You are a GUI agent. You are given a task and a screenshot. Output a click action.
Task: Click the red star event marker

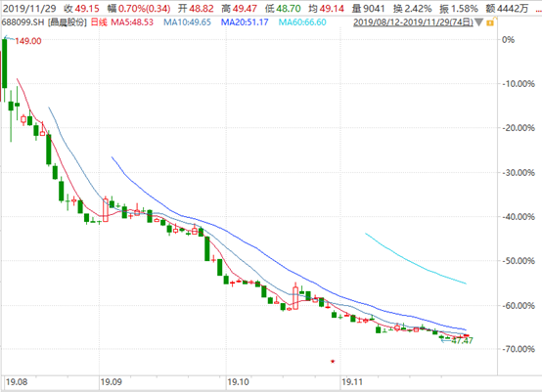click(x=333, y=362)
